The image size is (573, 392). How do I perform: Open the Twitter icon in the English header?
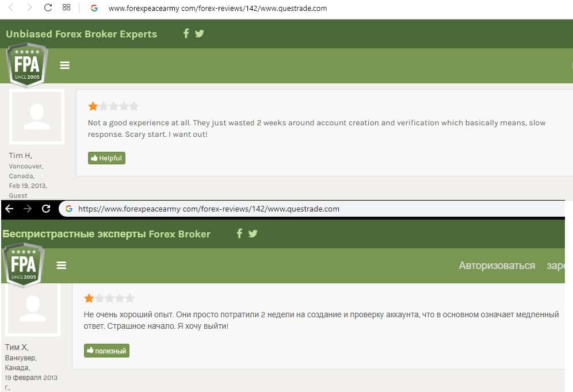tap(200, 33)
